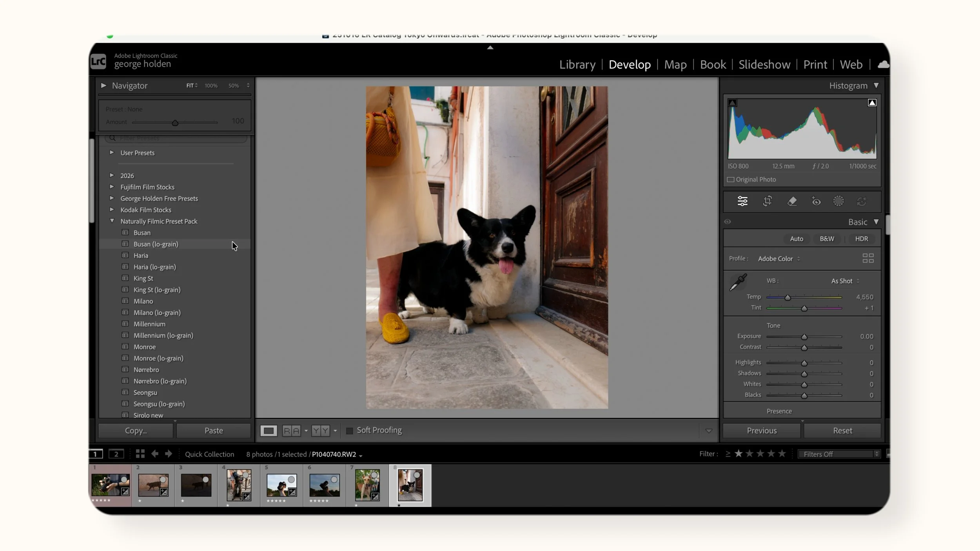The height and width of the screenshot is (551, 980).
Task: Go back with the left arrow
Action: pos(155,454)
